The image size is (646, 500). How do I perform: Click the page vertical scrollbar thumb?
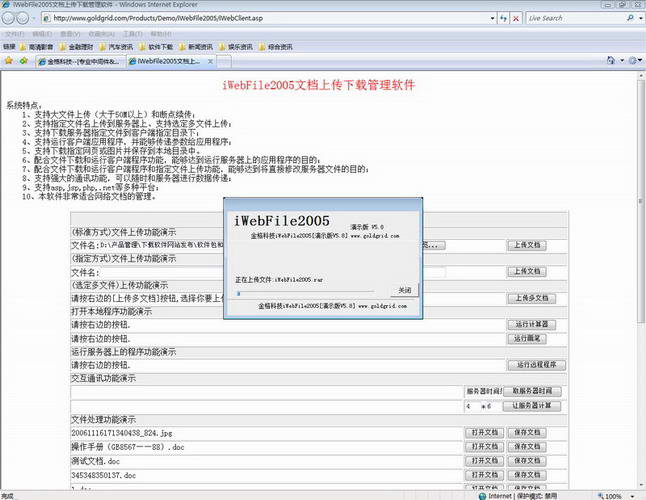pos(641,202)
